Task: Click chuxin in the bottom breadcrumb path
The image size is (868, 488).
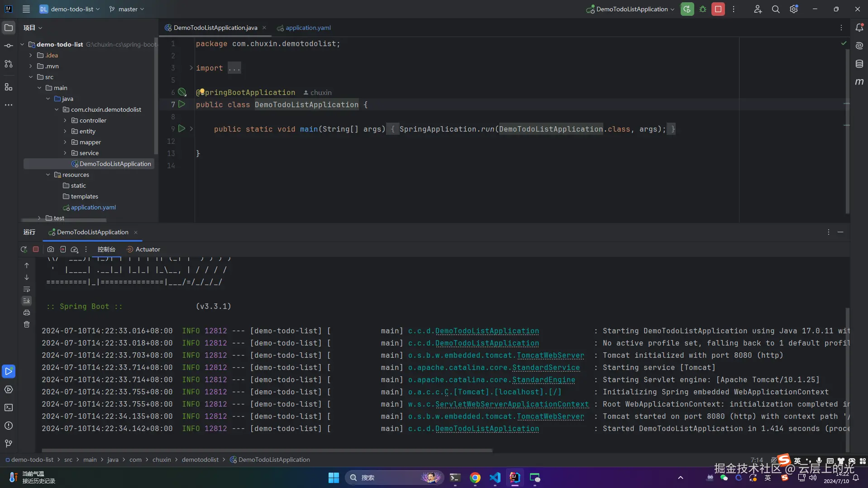Action: pos(161,460)
